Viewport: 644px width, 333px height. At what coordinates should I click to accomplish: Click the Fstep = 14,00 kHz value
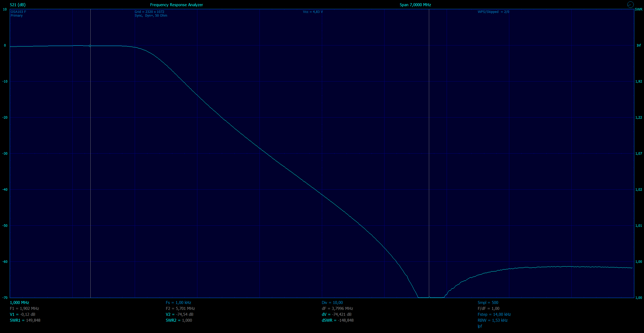[494, 314]
